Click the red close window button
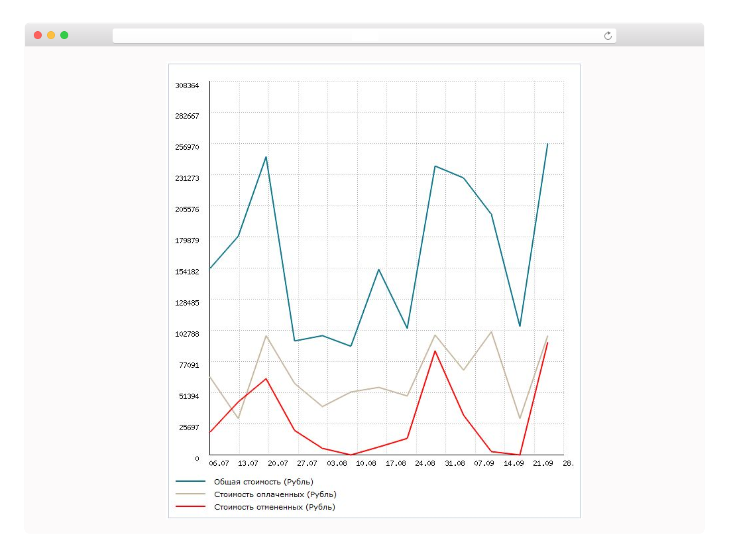The height and width of the screenshot is (560, 729). tap(38, 35)
